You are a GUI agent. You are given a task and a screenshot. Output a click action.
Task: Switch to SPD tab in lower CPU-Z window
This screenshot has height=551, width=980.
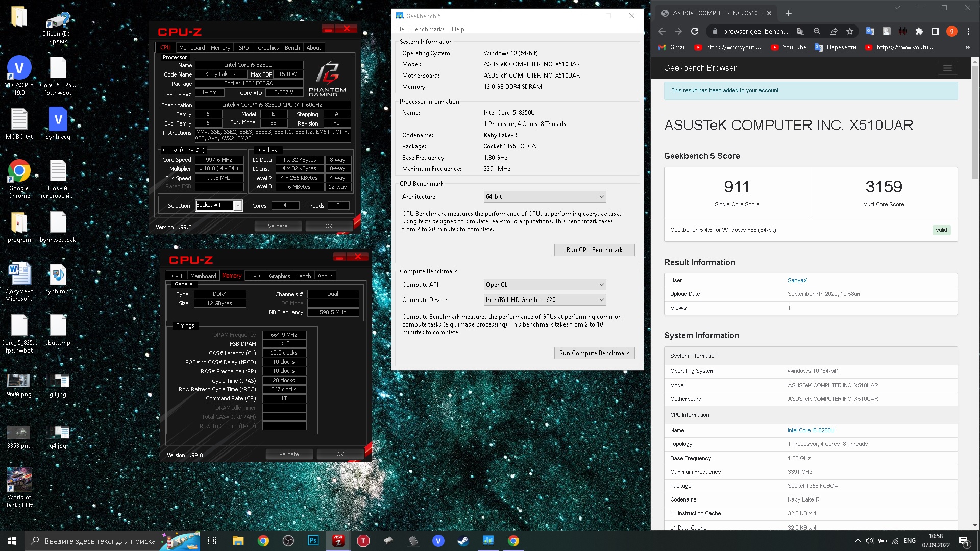[x=255, y=276]
